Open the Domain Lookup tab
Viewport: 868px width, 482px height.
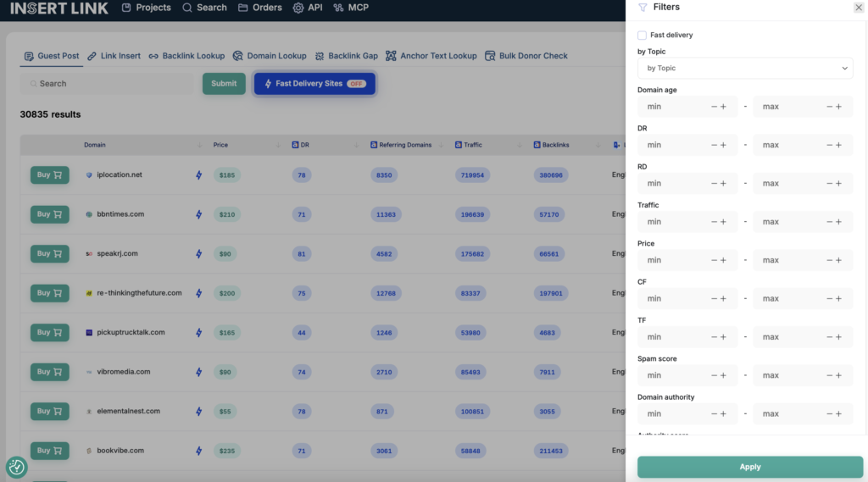(270, 56)
